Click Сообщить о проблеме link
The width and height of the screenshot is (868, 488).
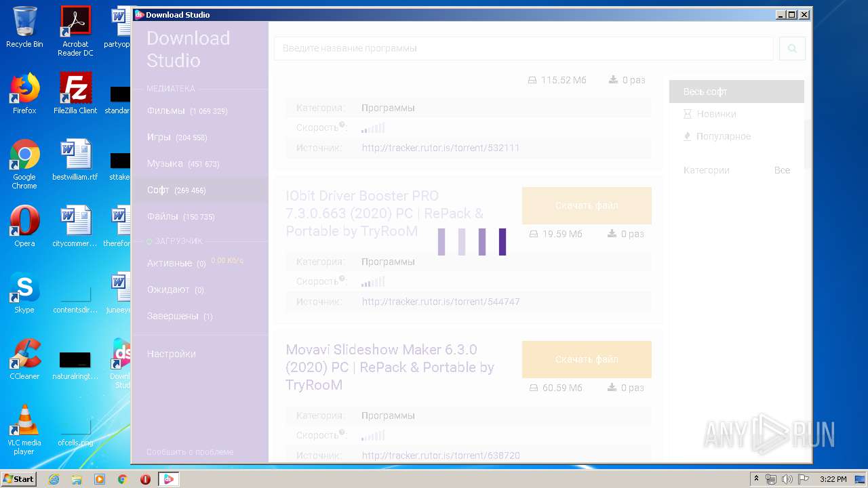coord(190,451)
